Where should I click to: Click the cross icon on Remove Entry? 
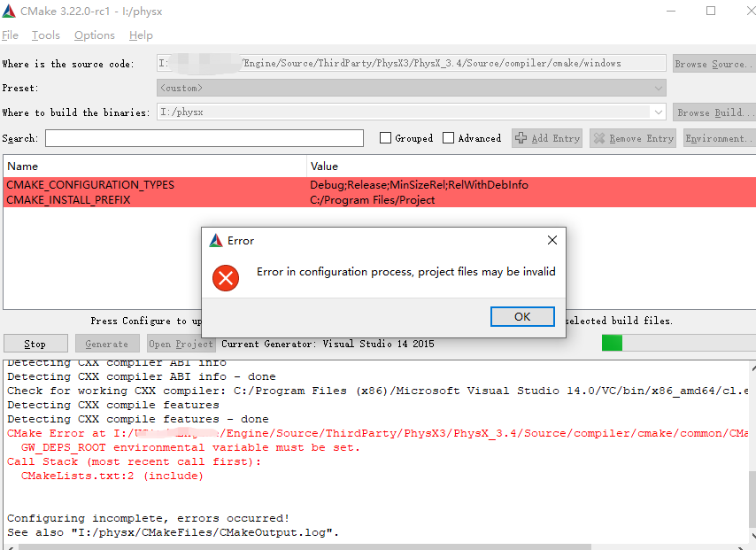(x=598, y=138)
